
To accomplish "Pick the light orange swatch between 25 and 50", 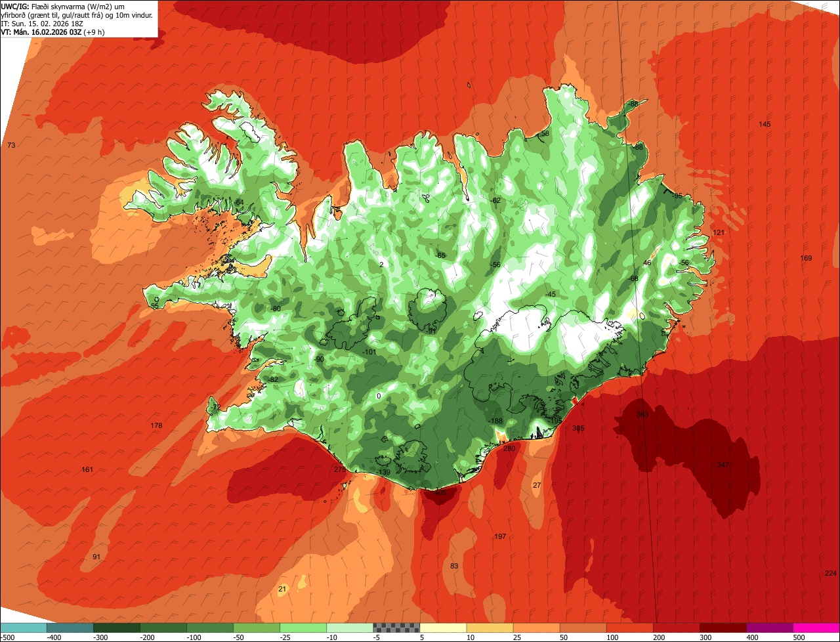I will coord(535,628).
